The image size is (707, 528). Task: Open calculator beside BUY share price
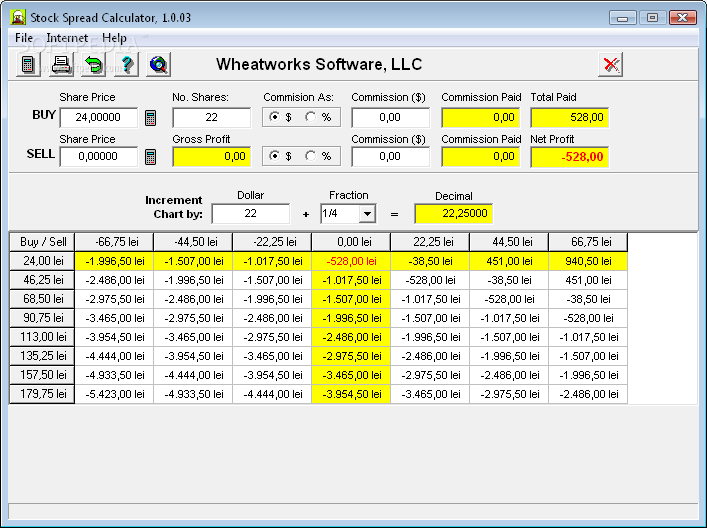[x=151, y=118]
